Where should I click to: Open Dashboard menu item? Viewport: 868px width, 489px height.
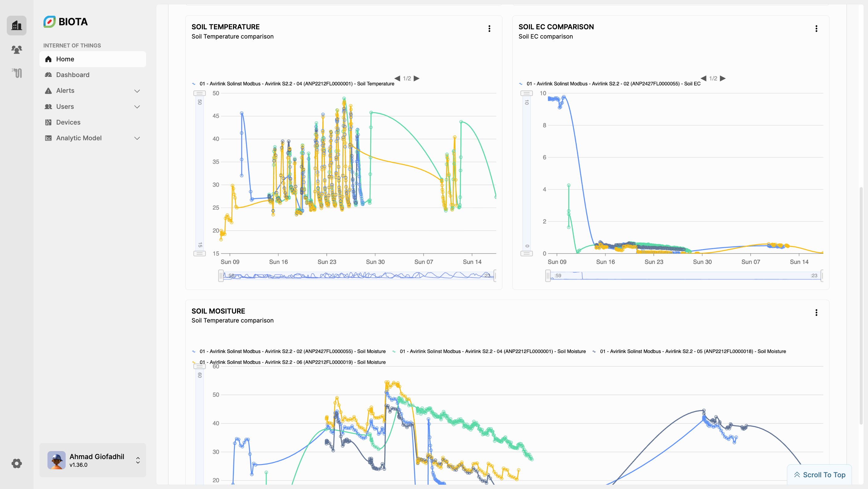(93, 75)
